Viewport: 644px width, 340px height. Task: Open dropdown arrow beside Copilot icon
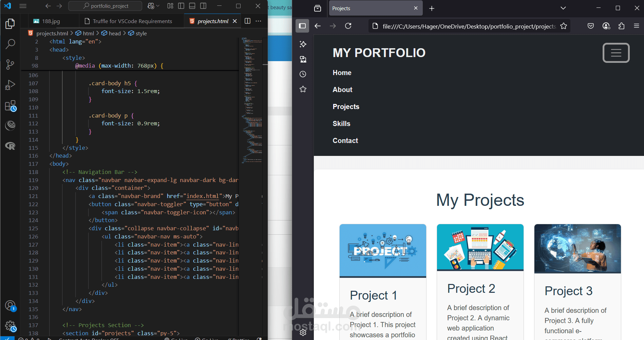(x=158, y=6)
